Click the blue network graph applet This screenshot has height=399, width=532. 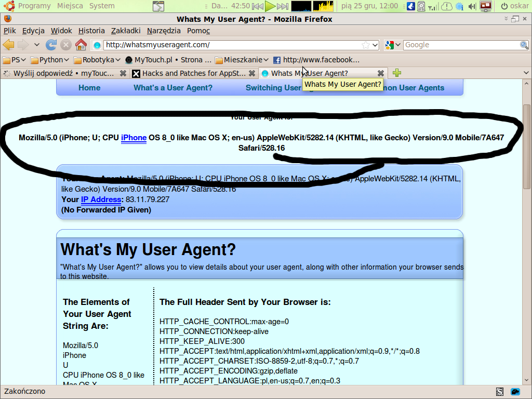pyautogui.click(x=301, y=6)
